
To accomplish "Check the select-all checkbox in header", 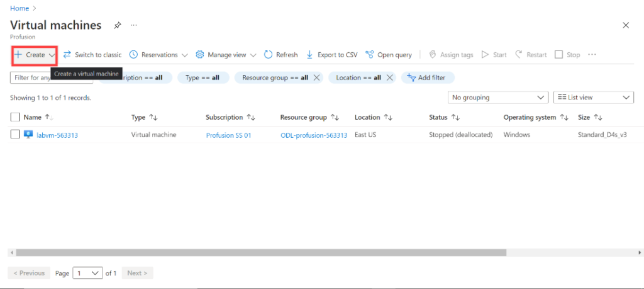I will click(x=15, y=118).
